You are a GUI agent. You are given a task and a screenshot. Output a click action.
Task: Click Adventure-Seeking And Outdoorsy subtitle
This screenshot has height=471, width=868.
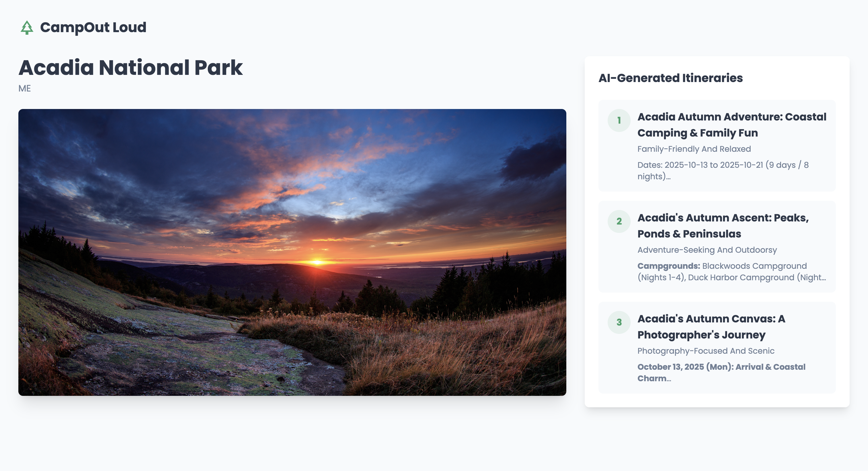pyautogui.click(x=707, y=250)
